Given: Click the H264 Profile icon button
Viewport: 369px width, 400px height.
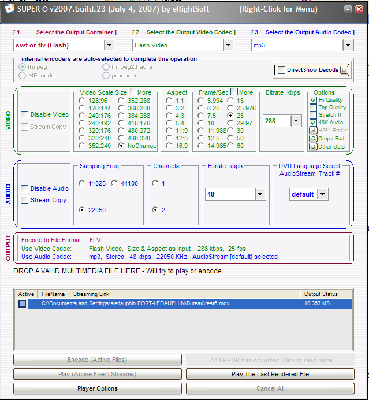Looking at the screenshot, I should [313, 130].
